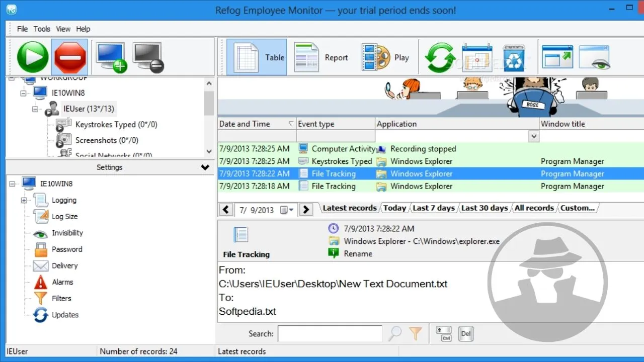This screenshot has height=362, width=644.
Task: Stop monitoring with the red stop icon
Action: pyautogui.click(x=69, y=57)
